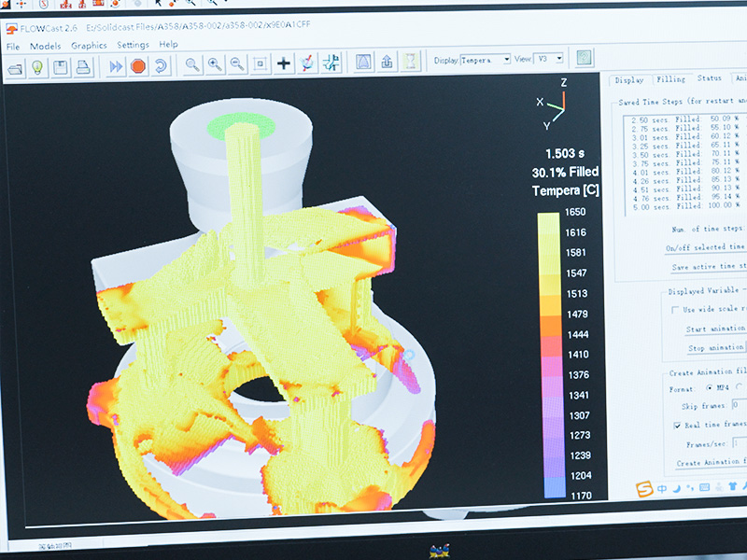Click the rotate axes toolbar icon
This screenshot has width=747, height=560.
307,63
